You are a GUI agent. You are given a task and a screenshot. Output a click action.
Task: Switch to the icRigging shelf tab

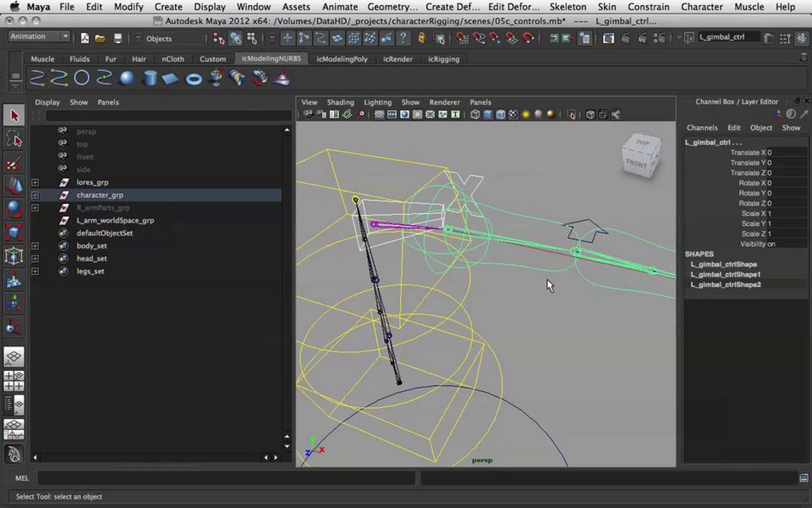444,59
